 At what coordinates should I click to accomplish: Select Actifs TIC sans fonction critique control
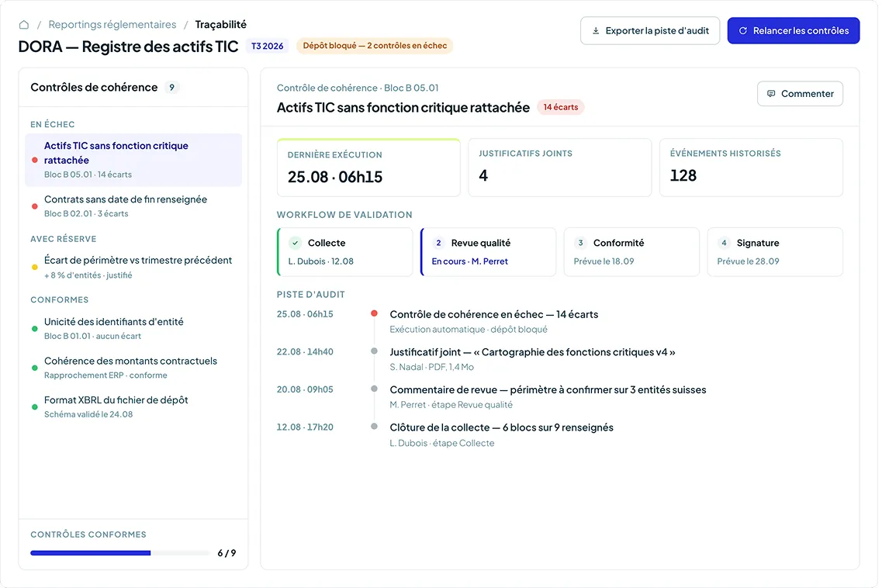[133, 160]
